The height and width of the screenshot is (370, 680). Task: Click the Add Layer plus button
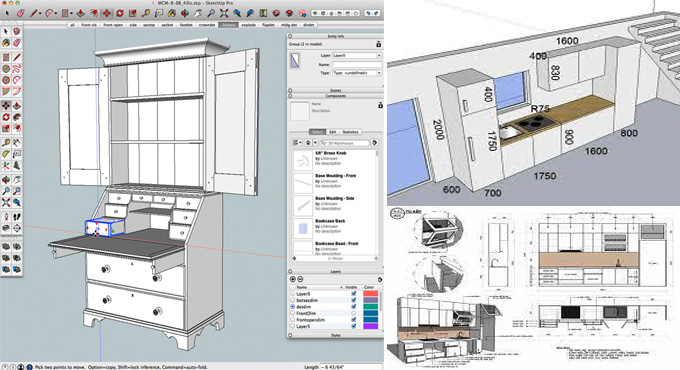point(293,279)
